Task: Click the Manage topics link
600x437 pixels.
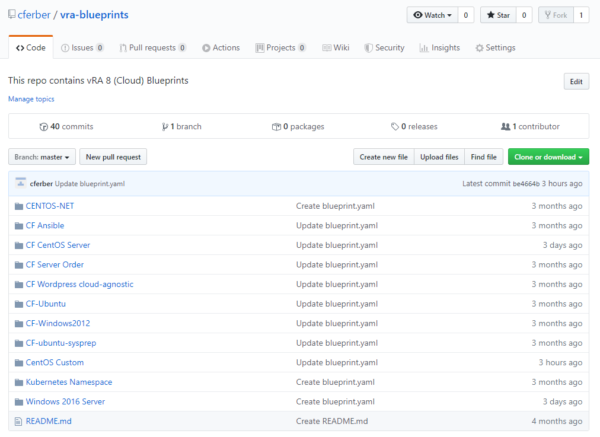Action: tap(31, 99)
